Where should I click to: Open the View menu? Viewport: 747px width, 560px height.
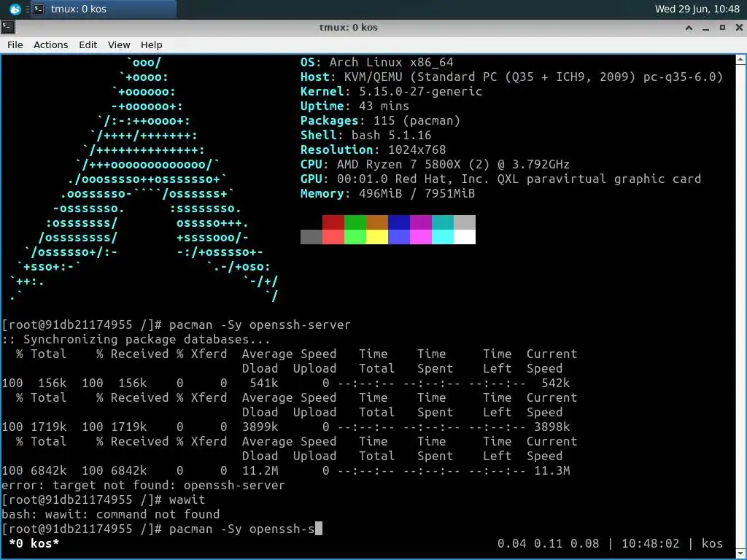coord(119,44)
